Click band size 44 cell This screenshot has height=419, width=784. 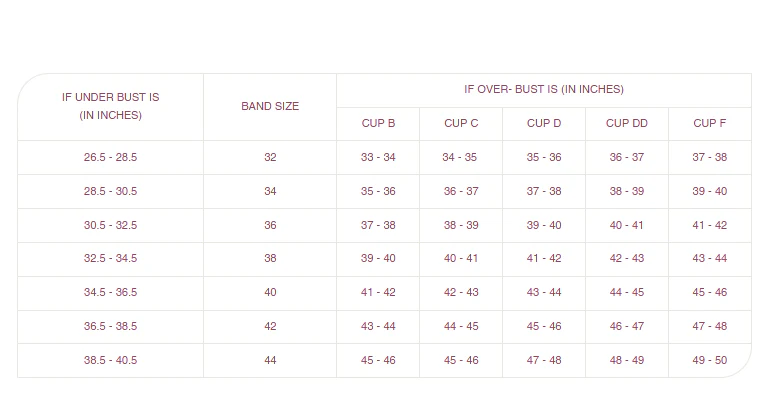[270, 361]
